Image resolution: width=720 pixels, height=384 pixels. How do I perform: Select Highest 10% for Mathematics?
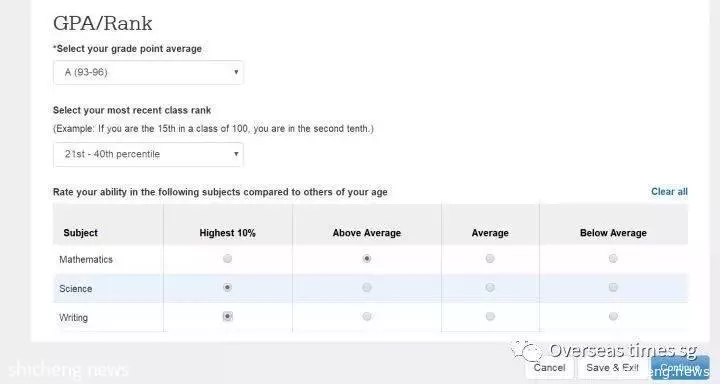coord(227,259)
